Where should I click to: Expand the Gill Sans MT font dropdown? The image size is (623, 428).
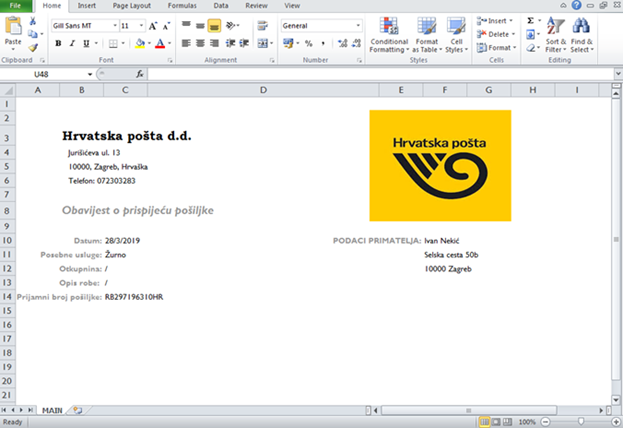[x=115, y=26]
